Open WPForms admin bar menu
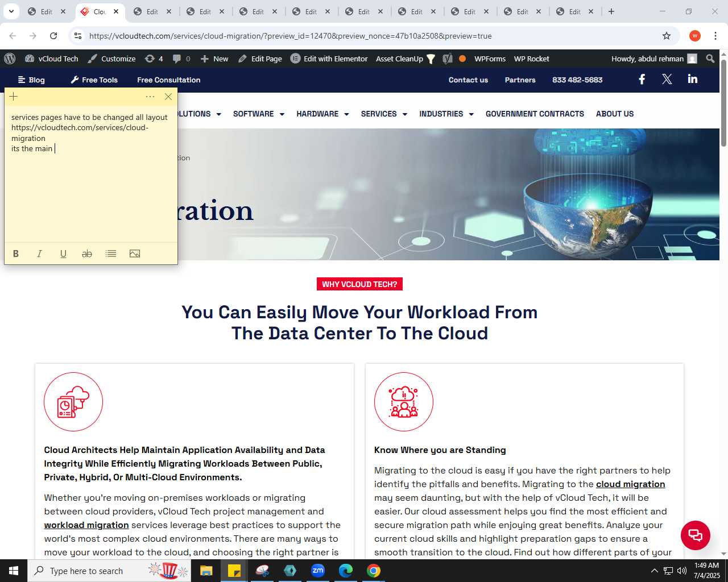 click(x=490, y=59)
